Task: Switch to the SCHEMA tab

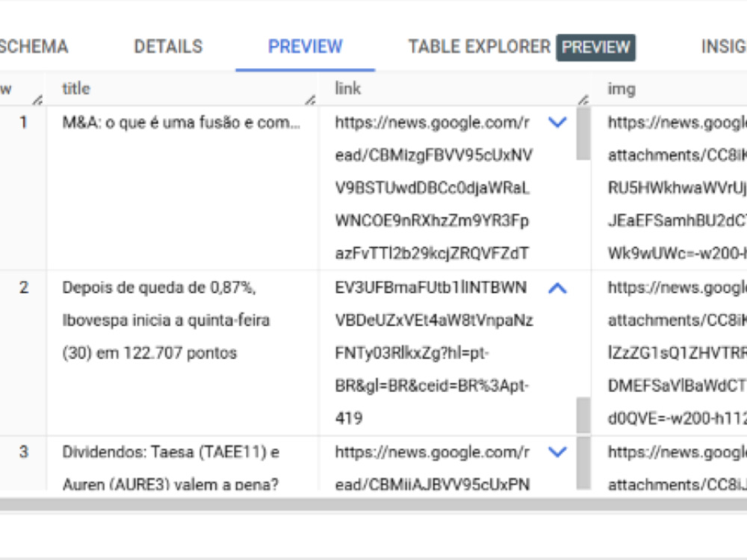Action: coord(32,46)
